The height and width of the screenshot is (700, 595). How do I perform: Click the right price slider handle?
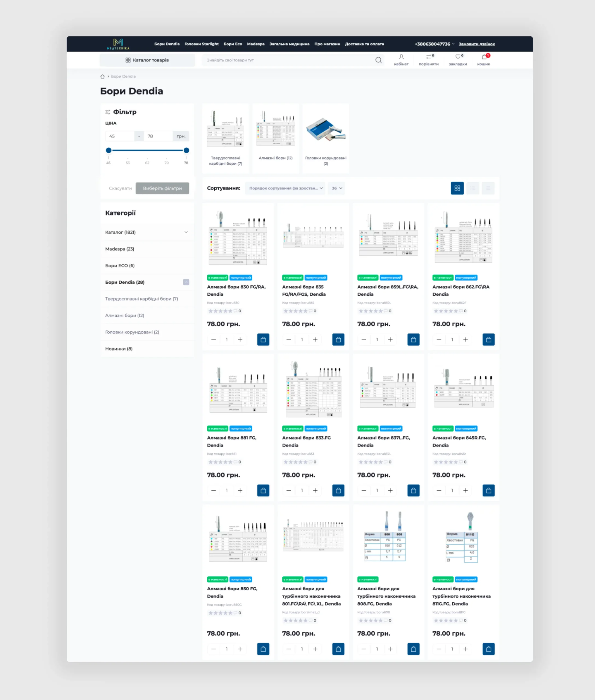[x=186, y=151]
